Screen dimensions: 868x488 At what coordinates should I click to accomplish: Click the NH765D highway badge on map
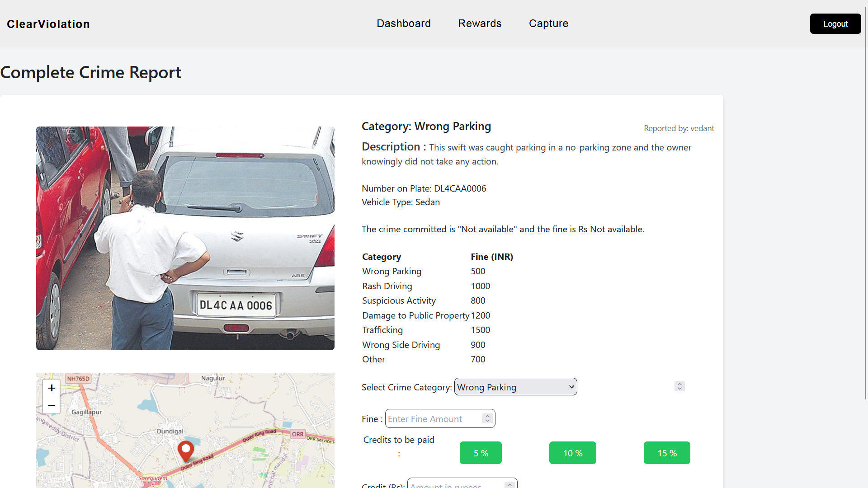(78, 379)
